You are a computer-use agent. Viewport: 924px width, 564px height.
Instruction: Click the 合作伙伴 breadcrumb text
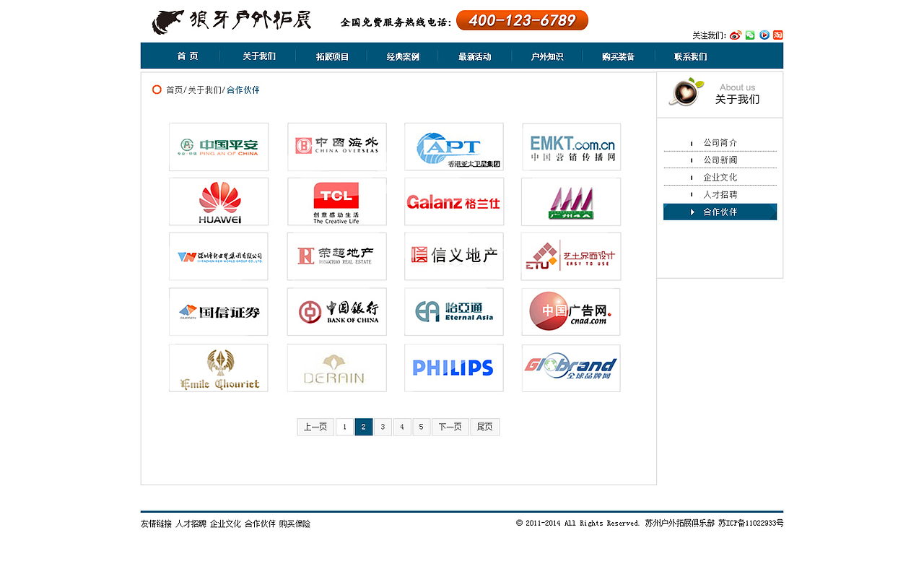pos(243,90)
